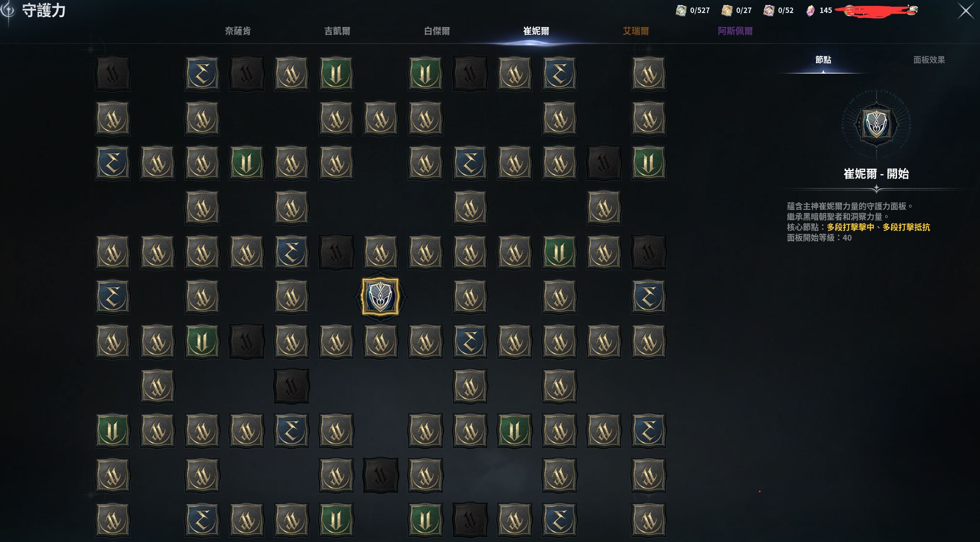Open the orange 艾瑞爾 tab
The height and width of the screenshot is (542, 980).
636,31
